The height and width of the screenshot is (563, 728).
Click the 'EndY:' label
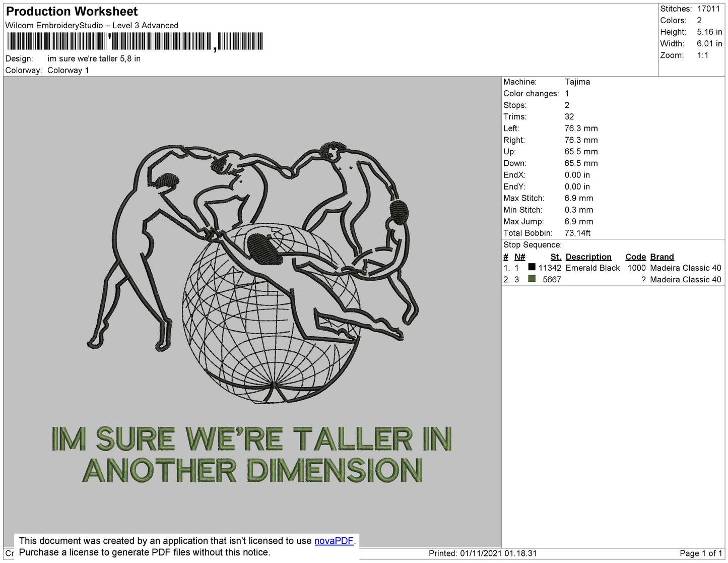514,186
